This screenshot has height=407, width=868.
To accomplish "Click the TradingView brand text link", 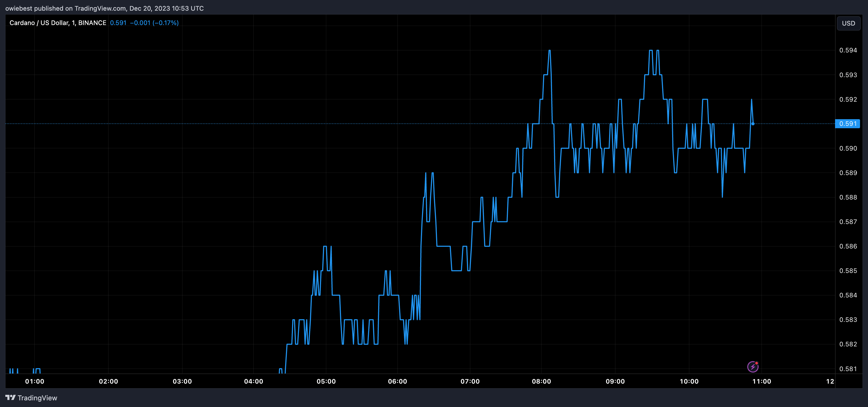I will click(37, 398).
